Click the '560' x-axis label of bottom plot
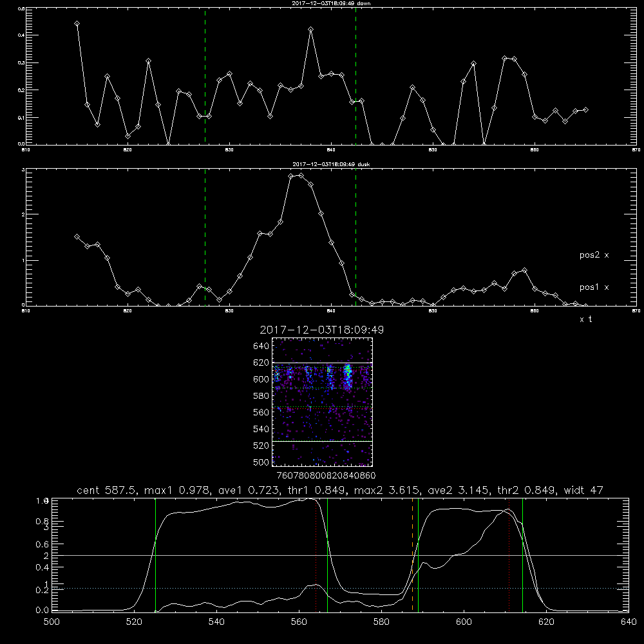 point(299,622)
